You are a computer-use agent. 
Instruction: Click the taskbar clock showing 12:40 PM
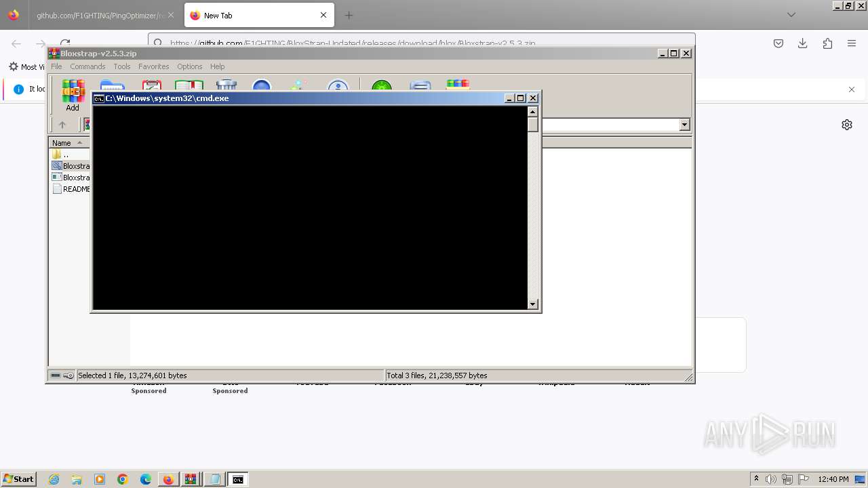[833, 479]
